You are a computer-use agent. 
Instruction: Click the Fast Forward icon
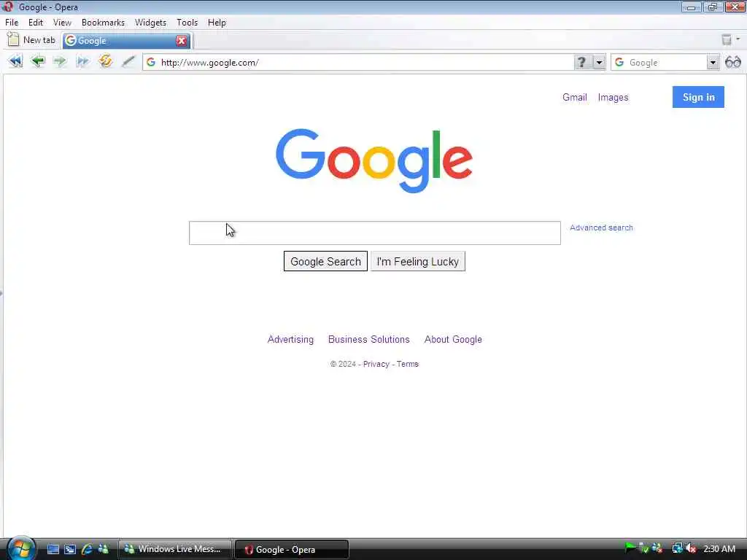[83, 61]
